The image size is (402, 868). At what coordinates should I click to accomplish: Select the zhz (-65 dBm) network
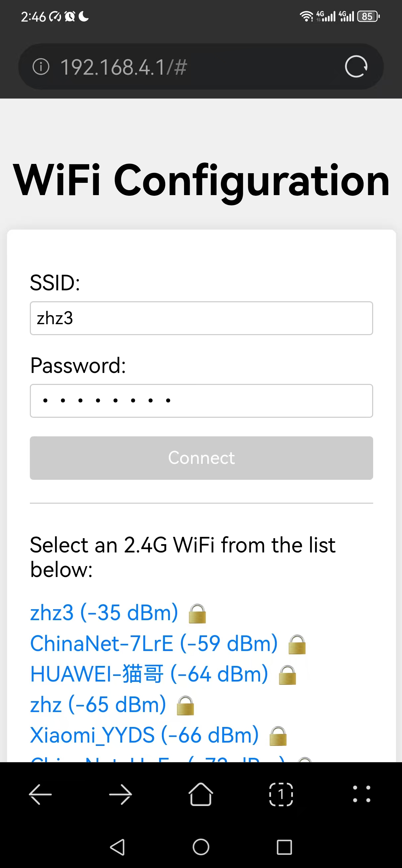(x=112, y=705)
